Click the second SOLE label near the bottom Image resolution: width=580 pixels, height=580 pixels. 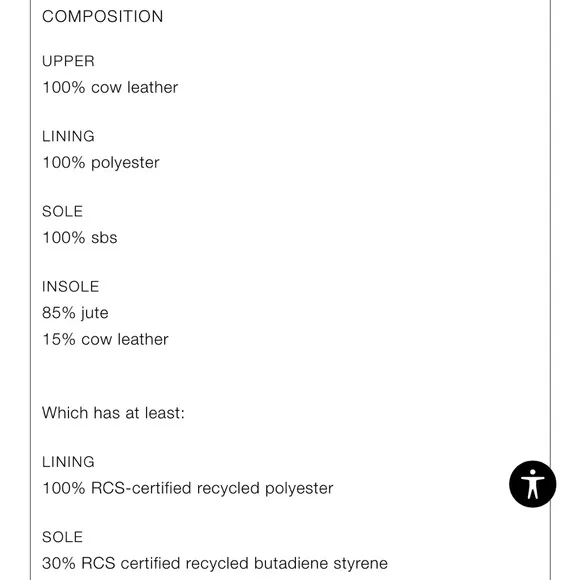[x=63, y=537]
